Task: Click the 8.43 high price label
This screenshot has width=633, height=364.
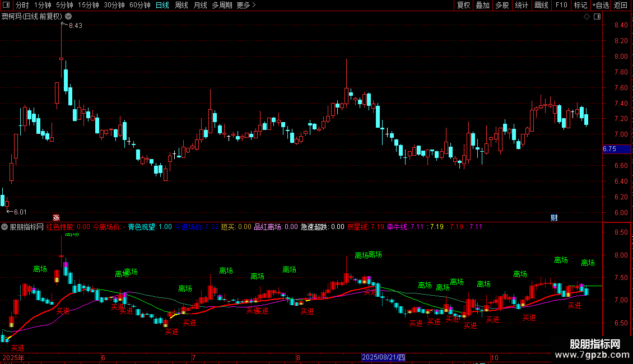Action: 76,25
